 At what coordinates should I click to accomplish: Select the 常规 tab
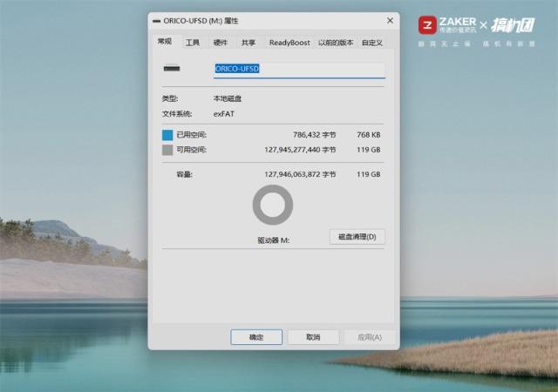tap(165, 41)
